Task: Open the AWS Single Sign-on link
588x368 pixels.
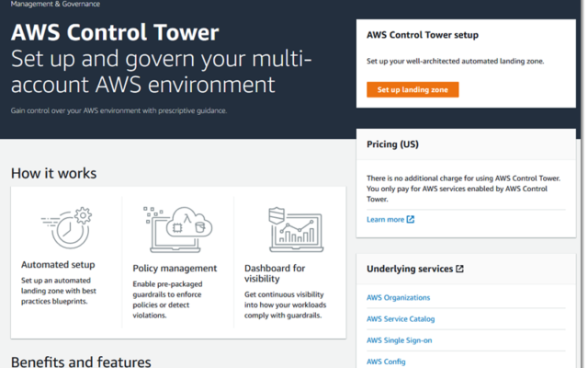Action: click(x=400, y=340)
